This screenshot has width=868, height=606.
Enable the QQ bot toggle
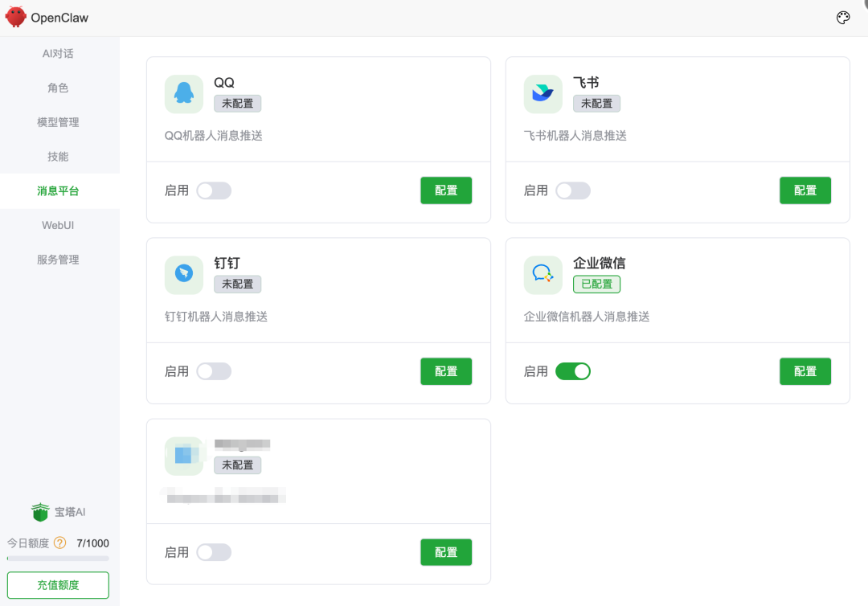click(x=212, y=190)
